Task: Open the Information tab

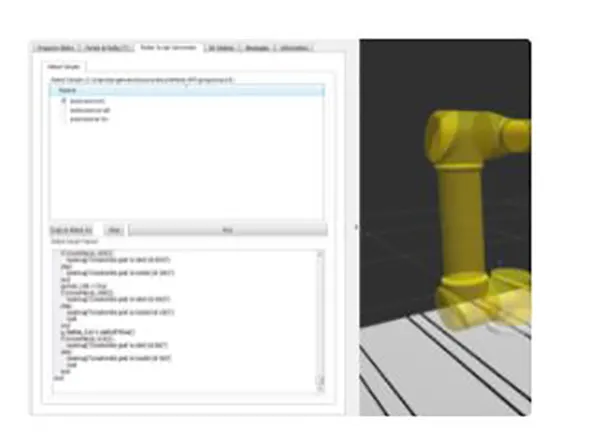Action: (294, 48)
